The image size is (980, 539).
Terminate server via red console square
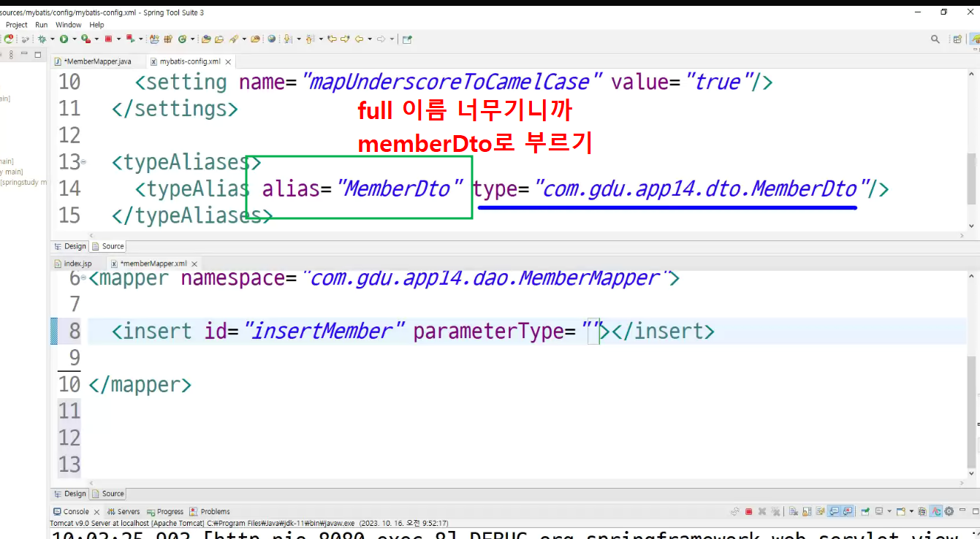pos(748,511)
